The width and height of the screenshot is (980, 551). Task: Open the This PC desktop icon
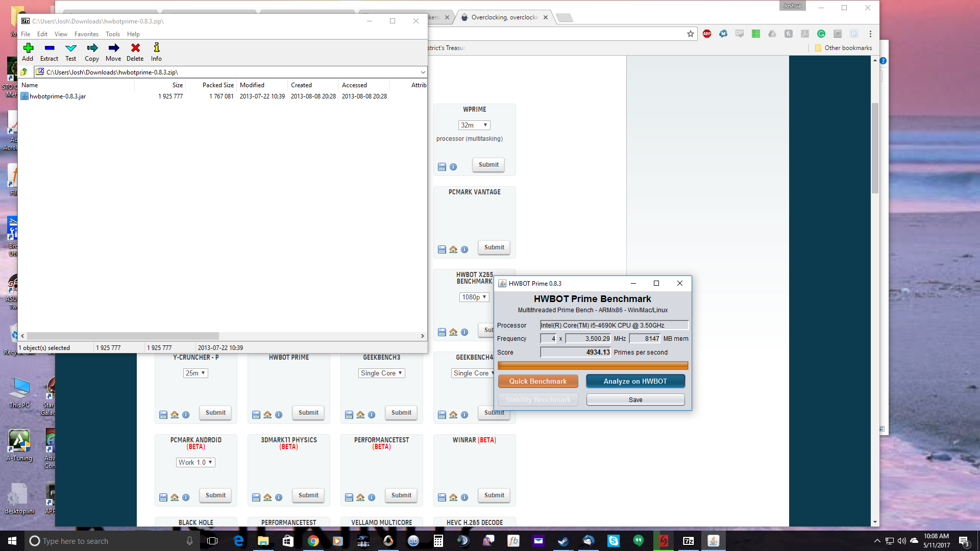click(19, 393)
